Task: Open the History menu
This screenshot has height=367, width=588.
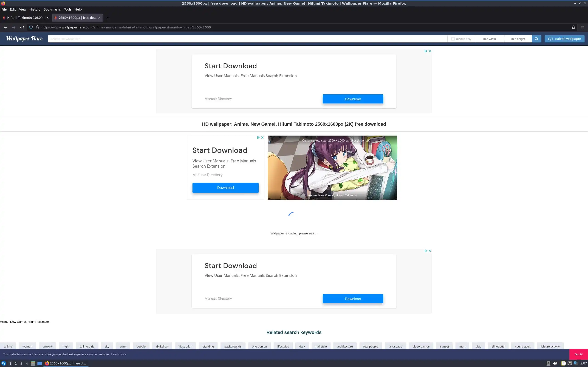Action: (35, 9)
